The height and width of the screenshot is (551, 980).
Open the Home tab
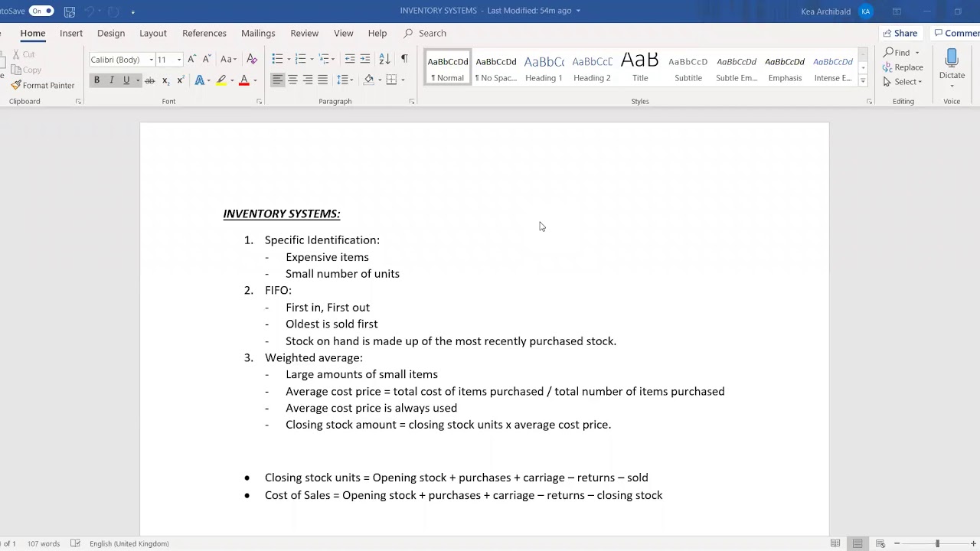[33, 33]
